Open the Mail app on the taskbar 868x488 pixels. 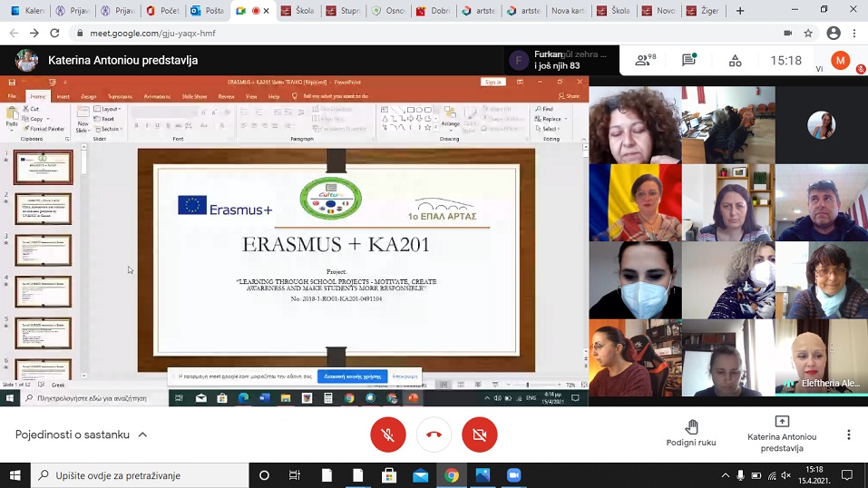click(x=420, y=475)
